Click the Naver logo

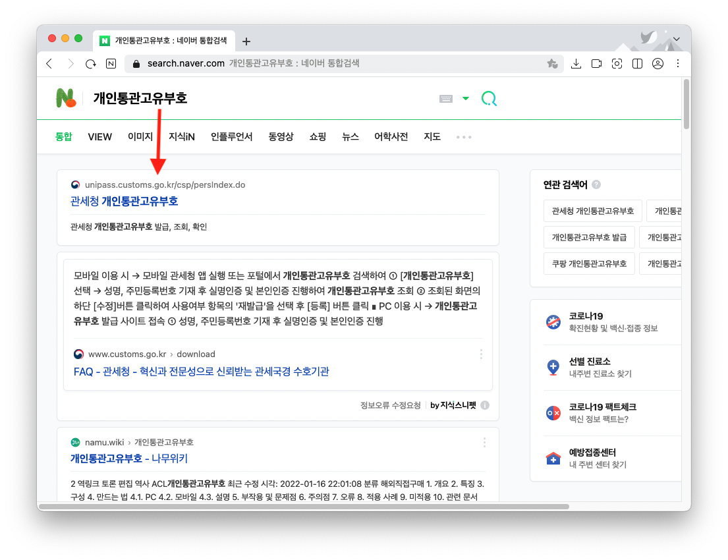65,98
